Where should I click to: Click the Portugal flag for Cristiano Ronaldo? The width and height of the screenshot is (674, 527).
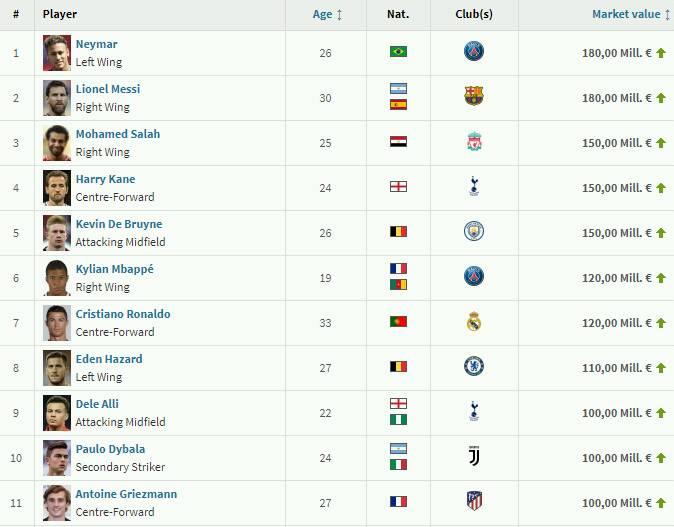(398, 322)
